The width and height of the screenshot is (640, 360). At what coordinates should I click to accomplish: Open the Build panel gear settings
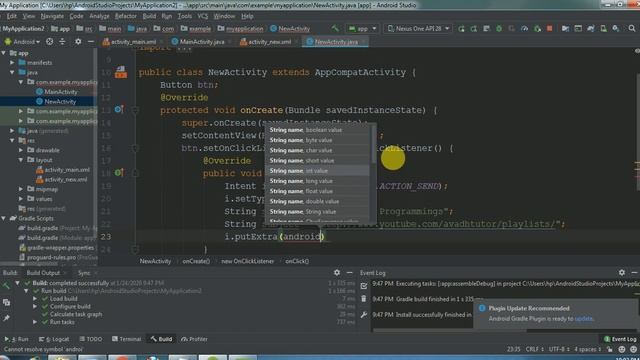point(337,272)
